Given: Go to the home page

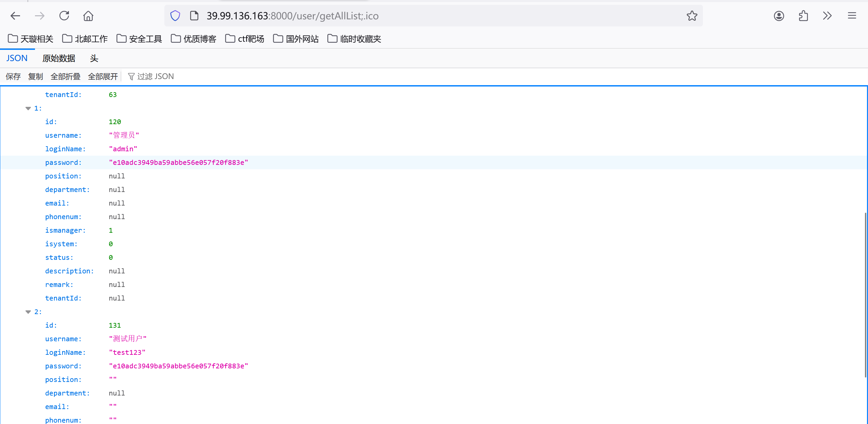Looking at the screenshot, I should click(x=88, y=16).
